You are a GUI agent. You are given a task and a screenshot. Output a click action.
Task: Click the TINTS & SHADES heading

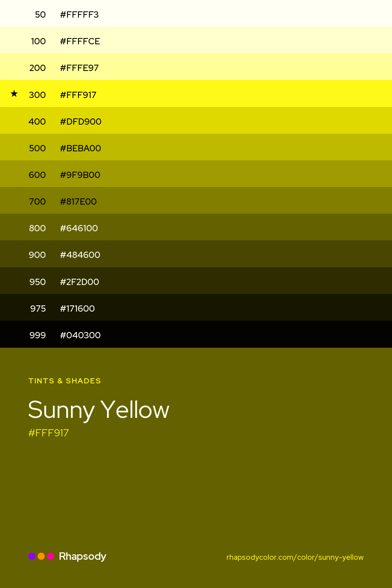coord(65,381)
